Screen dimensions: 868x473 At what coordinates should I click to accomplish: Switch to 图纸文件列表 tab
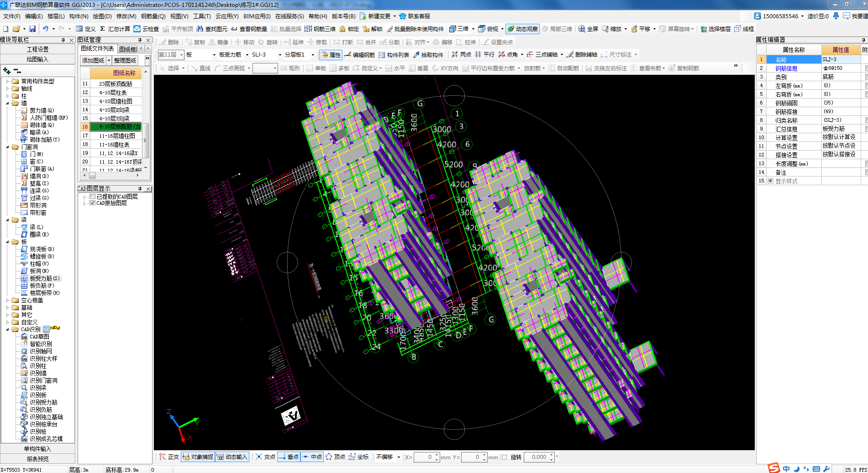point(97,48)
